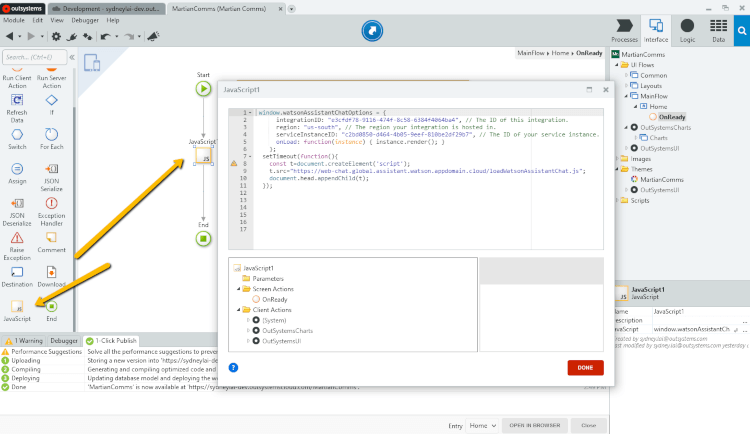Screen dimensions: 750x434
Task: Click the settings gear toolbar icon
Action: pyautogui.click(x=56, y=36)
